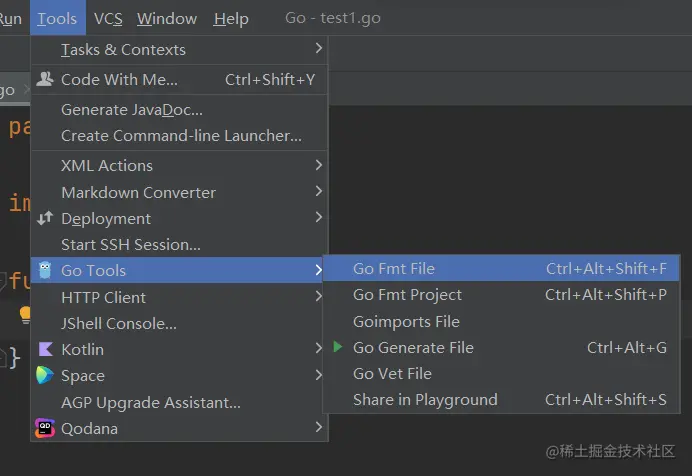692x476 pixels.
Task: Click the Qodana icon
Action: pos(45,428)
